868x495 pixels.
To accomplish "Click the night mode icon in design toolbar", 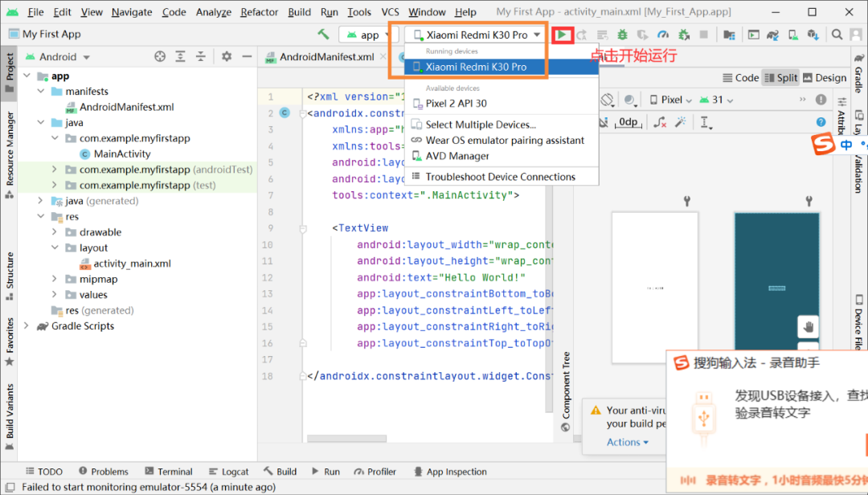I will (x=629, y=100).
